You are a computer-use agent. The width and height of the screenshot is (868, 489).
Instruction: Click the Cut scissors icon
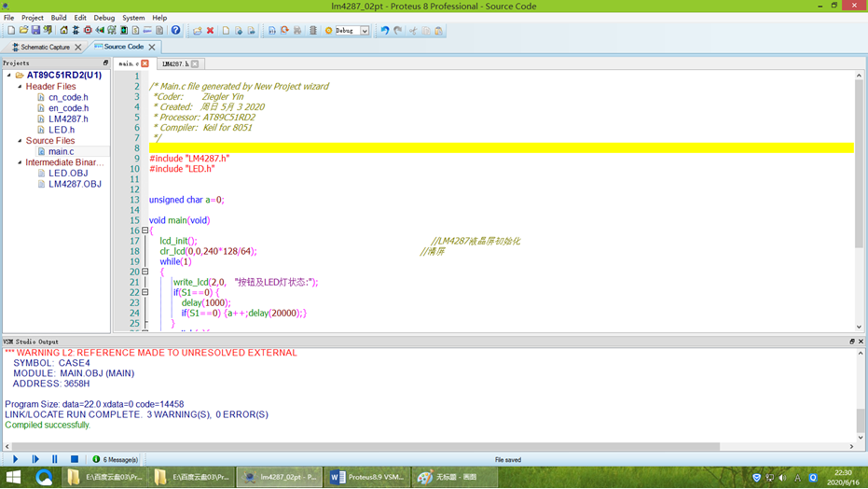click(x=413, y=31)
